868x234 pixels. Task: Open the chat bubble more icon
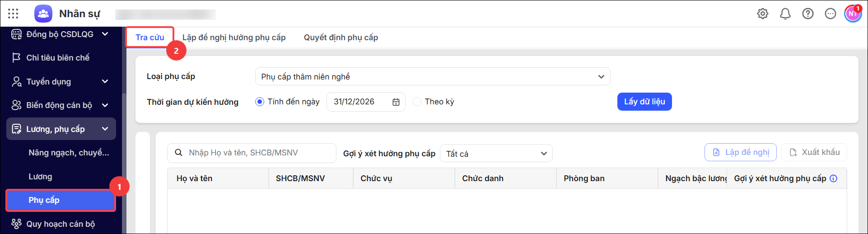[831, 14]
